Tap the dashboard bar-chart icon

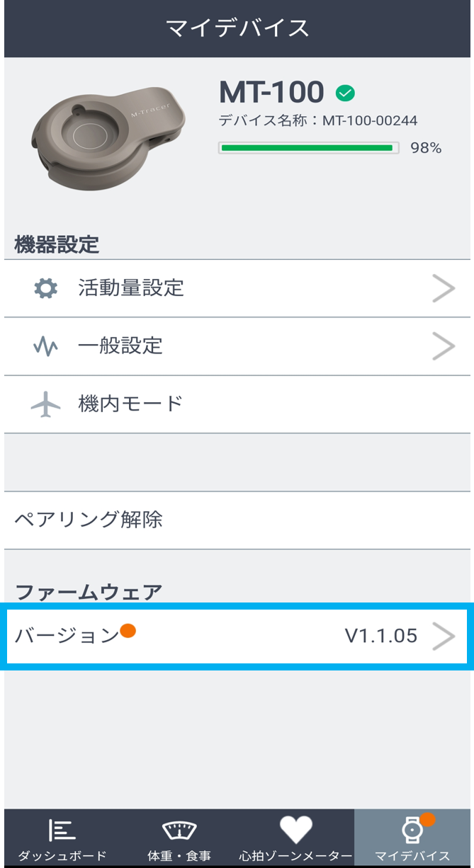[x=62, y=830]
